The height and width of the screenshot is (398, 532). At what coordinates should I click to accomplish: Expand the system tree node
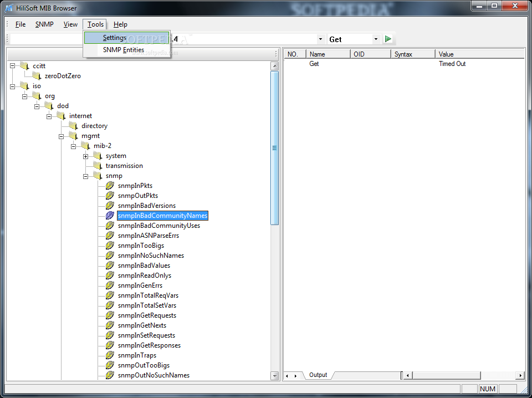click(x=86, y=156)
